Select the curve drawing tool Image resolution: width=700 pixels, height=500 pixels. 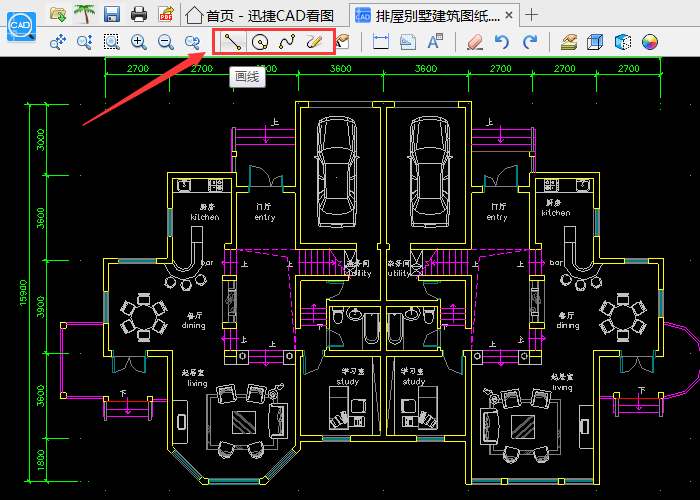pos(287,42)
